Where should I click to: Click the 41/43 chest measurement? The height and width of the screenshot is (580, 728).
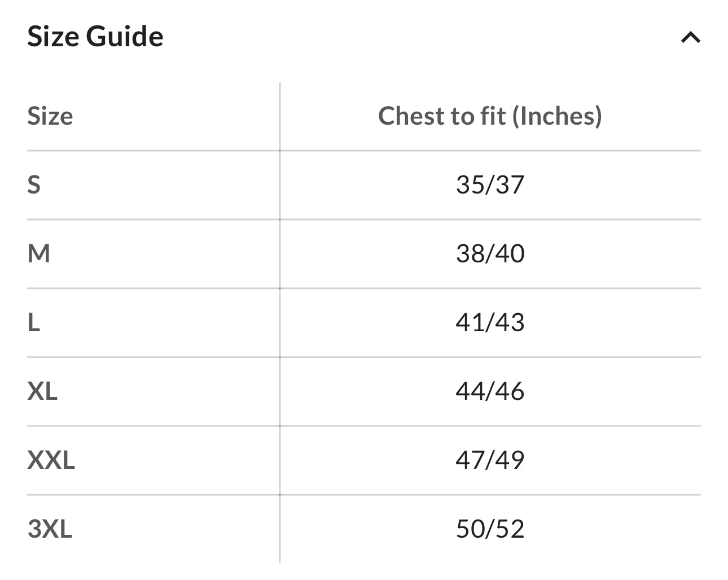click(490, 323)
